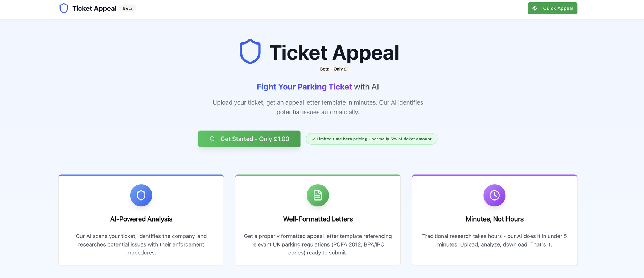Click Get Started - Only £1.00
This screenshot has height=278, width=644.
[249, 139]
